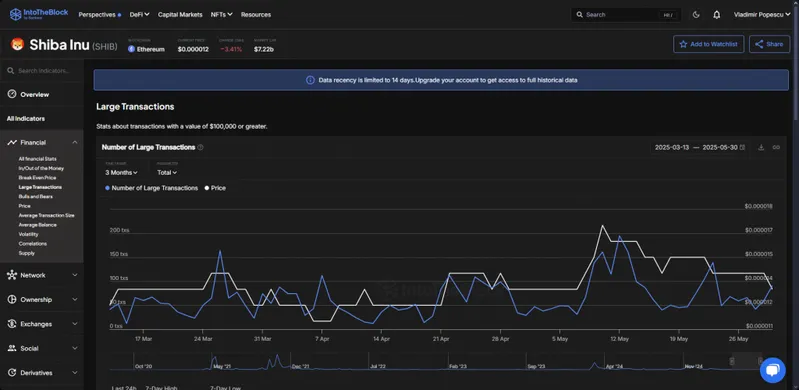Toggle Number of Large Transactions legend series
Viewport: 799px width, 390px height.
click(151, 188)
